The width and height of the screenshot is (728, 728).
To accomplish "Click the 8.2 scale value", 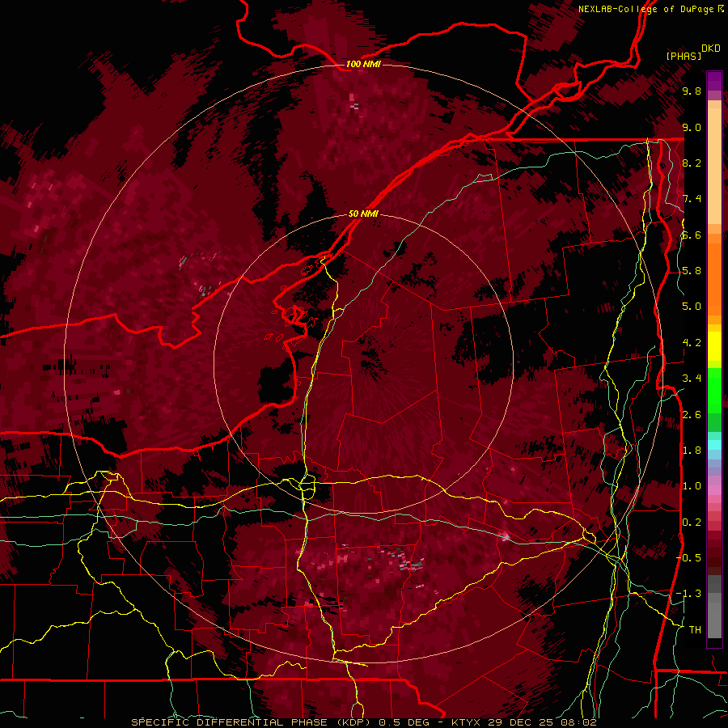I will [692, 163].
